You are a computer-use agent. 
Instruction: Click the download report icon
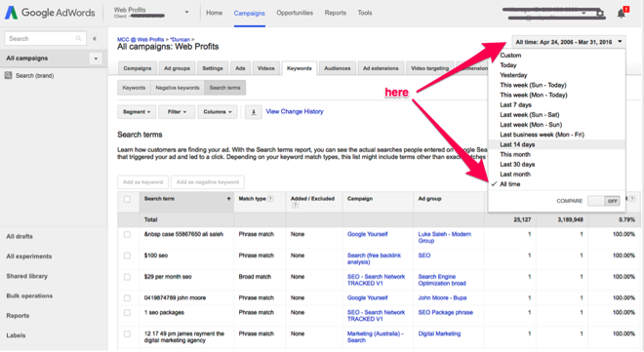254,112
